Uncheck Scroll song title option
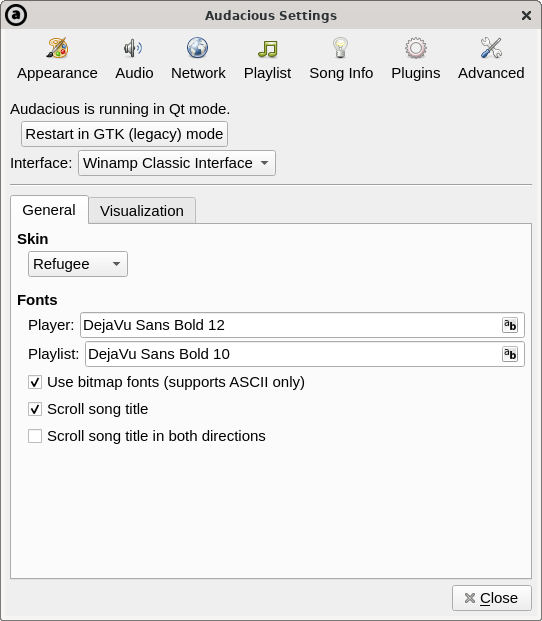 tap(35, 409)
